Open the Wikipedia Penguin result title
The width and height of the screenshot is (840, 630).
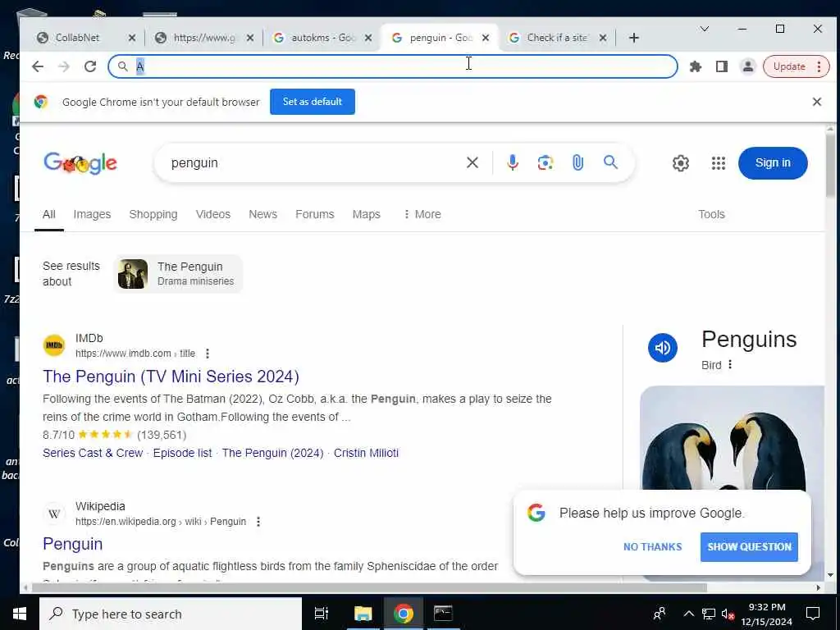73,544
